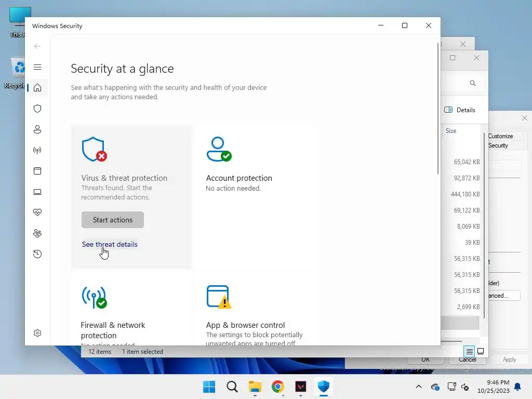Viewport: 532px width, 399px height.
Task: Click the Firewall & network protection tile icon
Action: 94,297
